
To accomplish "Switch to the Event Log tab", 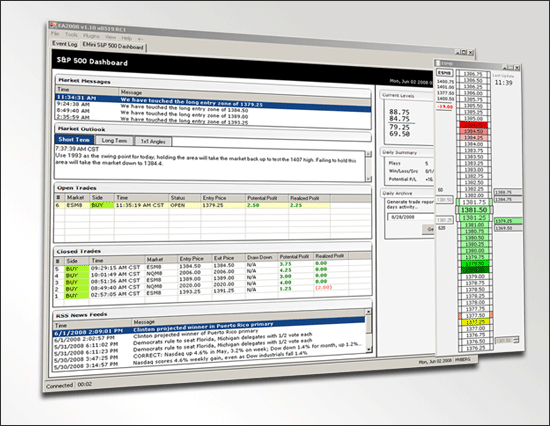I will pyautogui.click(x=65, y=44).
